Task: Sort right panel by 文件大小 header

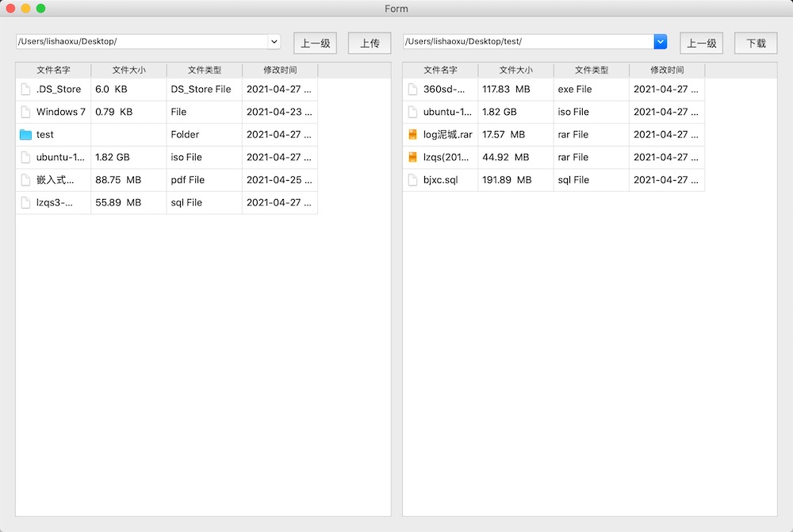Action: (x=516, y=71)
